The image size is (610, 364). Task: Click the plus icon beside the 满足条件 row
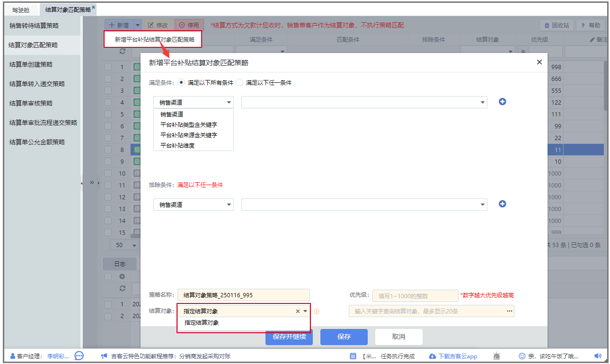click(503, 102)
